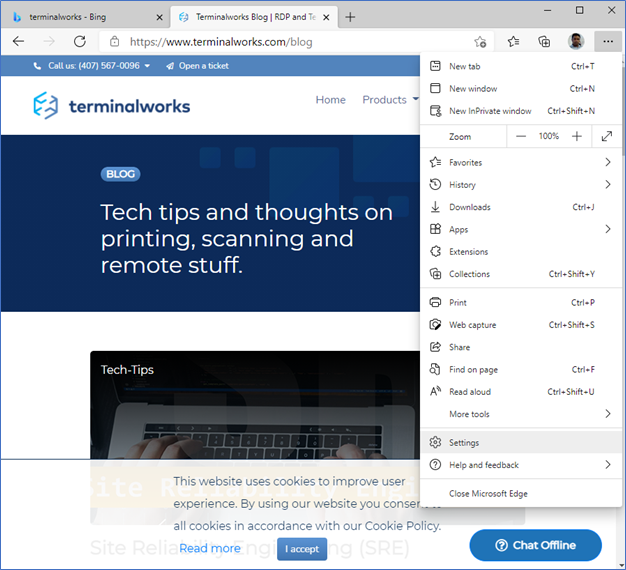Click Share in the menu
This screenshot has width=626, height=570.
[521, 347]
